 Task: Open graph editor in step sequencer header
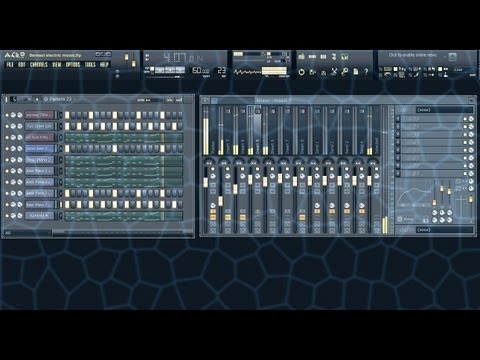170,100
